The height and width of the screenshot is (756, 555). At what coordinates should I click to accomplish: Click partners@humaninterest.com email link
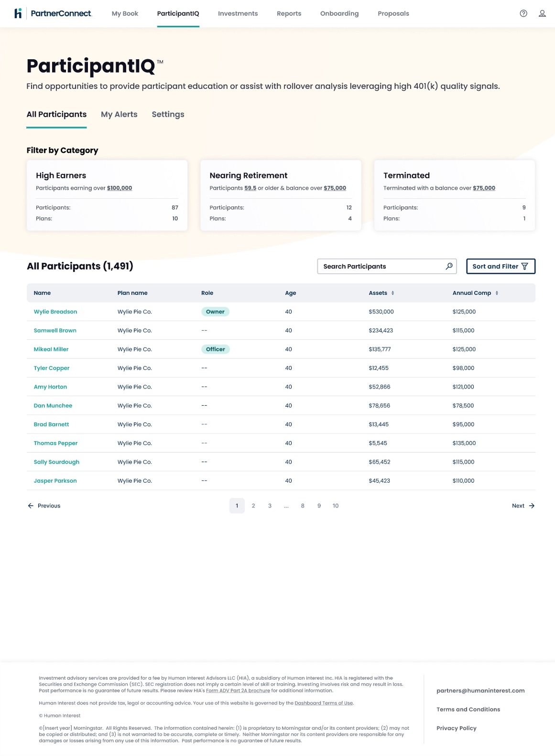click(480, 691)
